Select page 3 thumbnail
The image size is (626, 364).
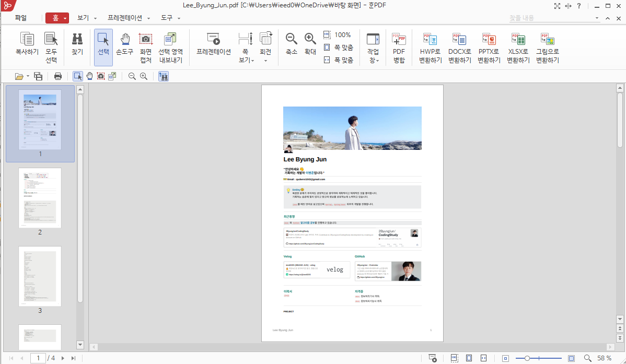40,276
